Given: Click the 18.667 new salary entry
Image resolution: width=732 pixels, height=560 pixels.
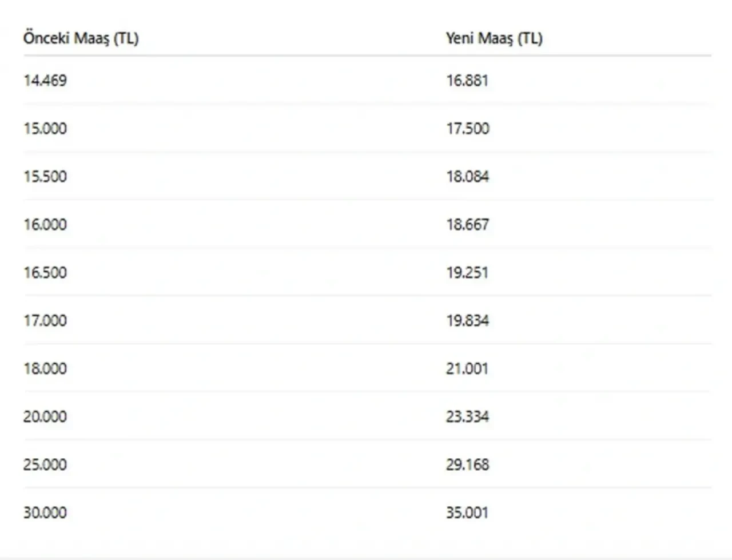Looking at the screenshot, I should coord(468,224).
